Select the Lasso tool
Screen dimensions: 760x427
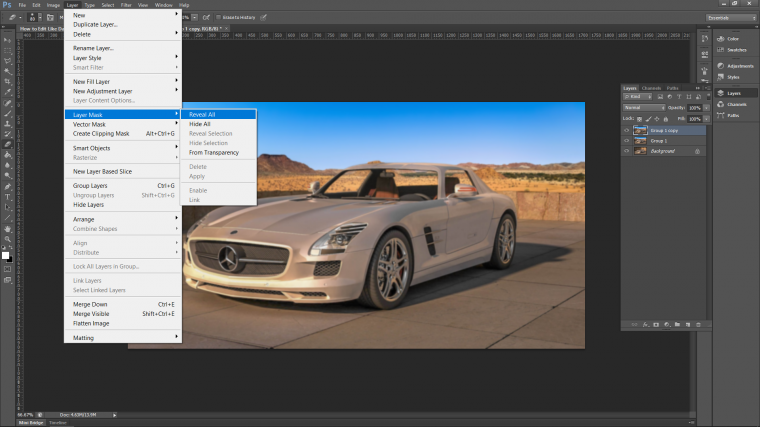pyautogui.click(x=7, y=61)
